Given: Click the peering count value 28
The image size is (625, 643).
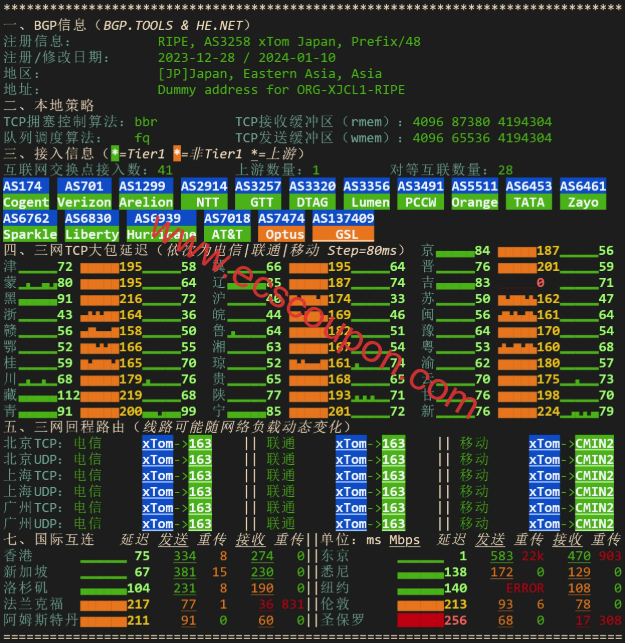Looking at the screenshot, I should (506, 170).
